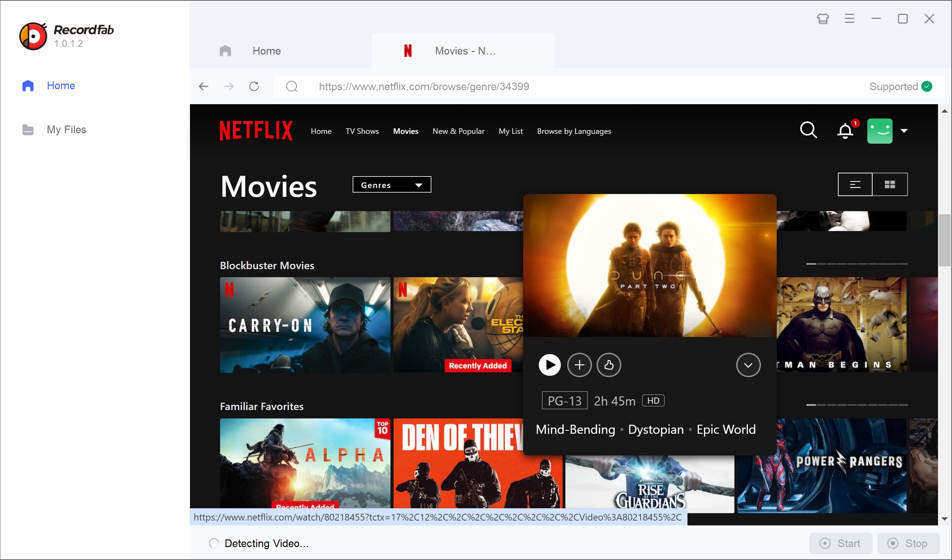Viewport: 952px width, 560px height.
Task: Click the HD quality badge
Action: coord(653,401)
